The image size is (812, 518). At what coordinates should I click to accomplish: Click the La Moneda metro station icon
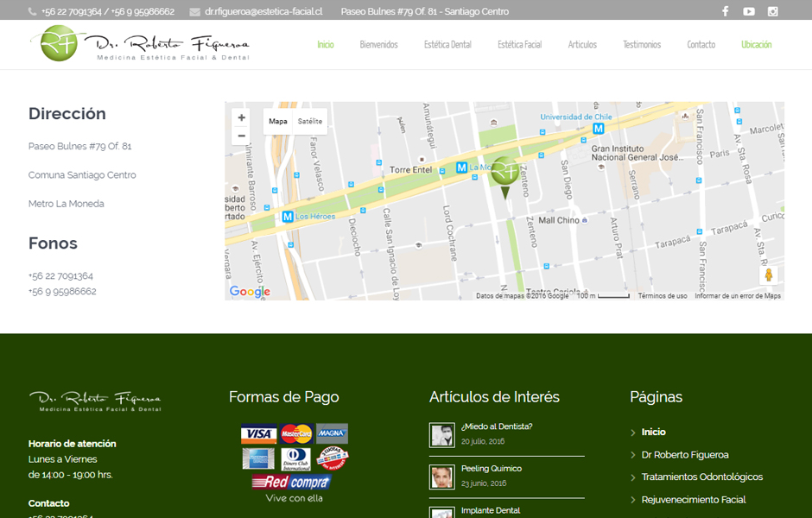click(461, 167)
